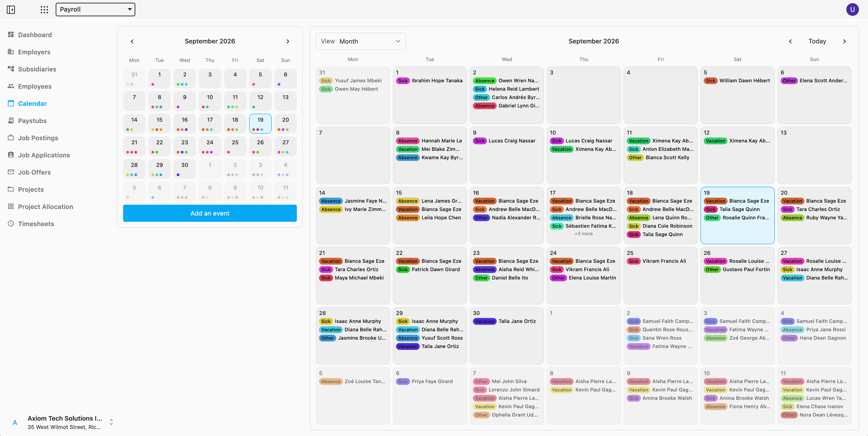Open Vikram Francis Ali event on the 25th
This screenshot has width=868, height=436.
(x=660, y=261)
